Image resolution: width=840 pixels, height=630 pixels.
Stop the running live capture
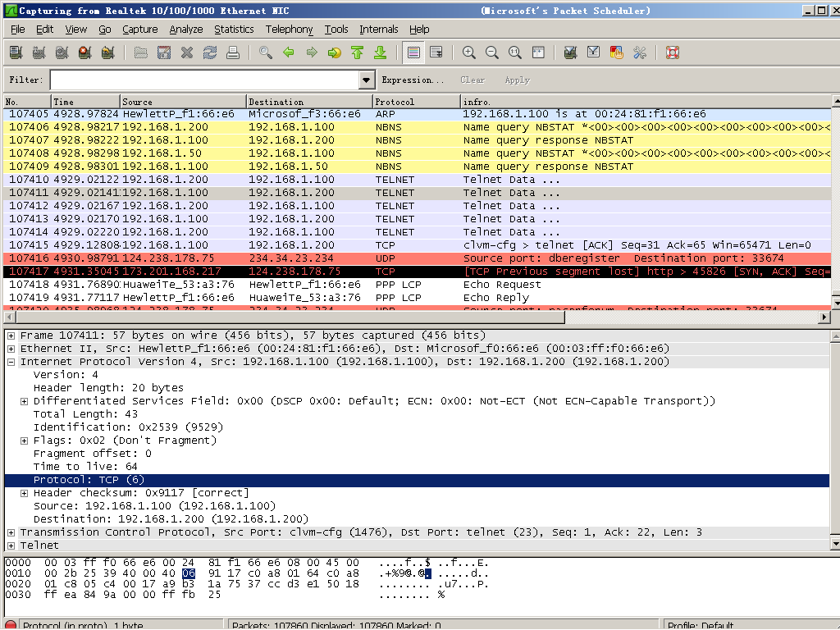[x=84, y=52]
